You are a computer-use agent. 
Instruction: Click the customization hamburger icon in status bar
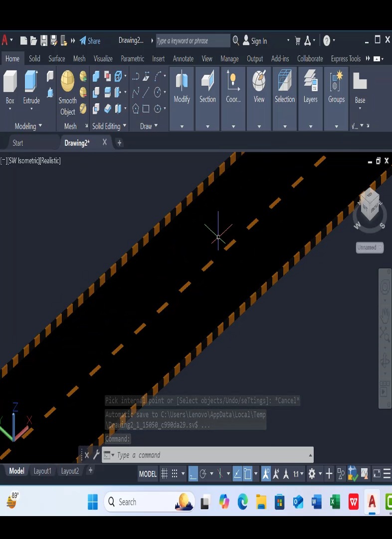tap(387, 474)
